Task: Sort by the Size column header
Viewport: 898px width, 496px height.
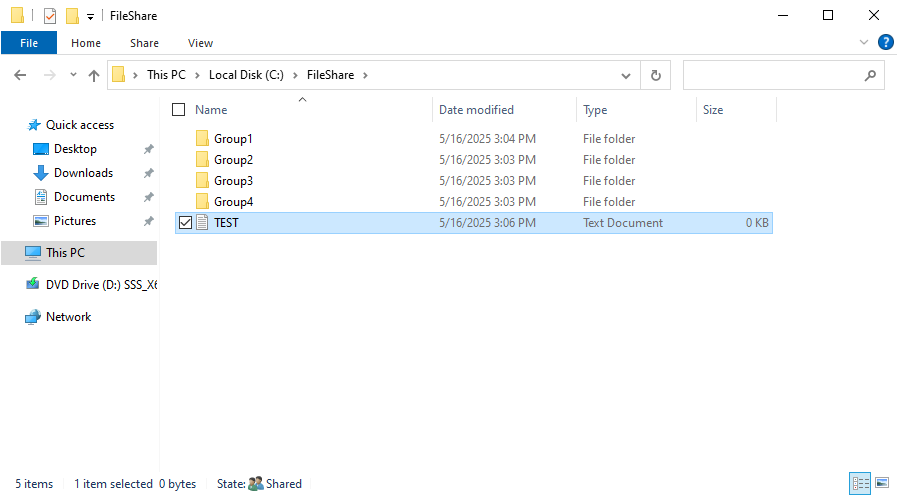Action: coord(713,110)
